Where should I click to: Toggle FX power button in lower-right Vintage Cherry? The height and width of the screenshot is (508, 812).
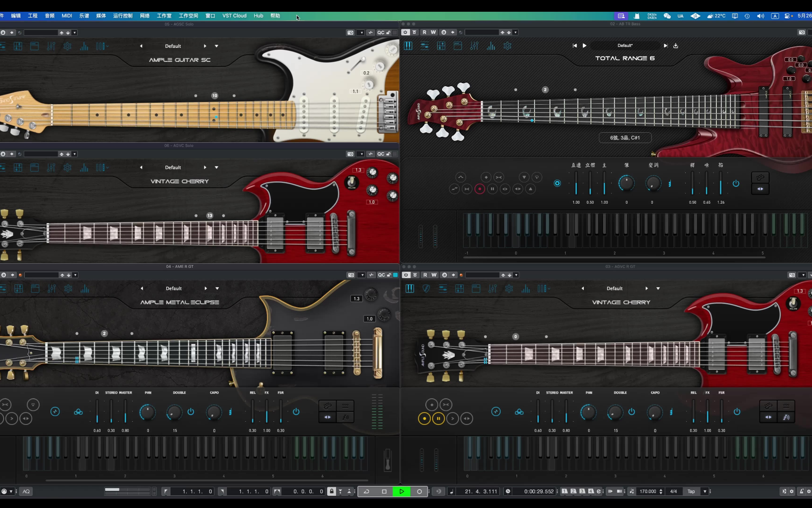click(737, 411)
